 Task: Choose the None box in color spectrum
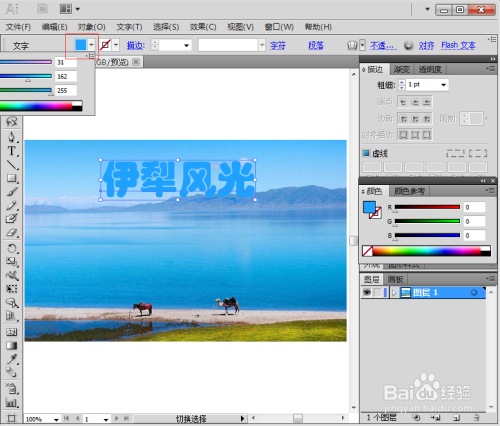tap(367, 251)
